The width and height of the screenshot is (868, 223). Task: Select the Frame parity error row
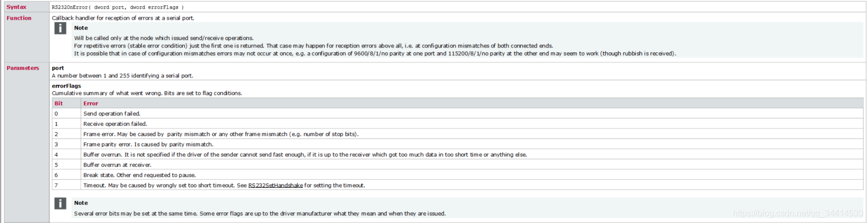point(458,145)
